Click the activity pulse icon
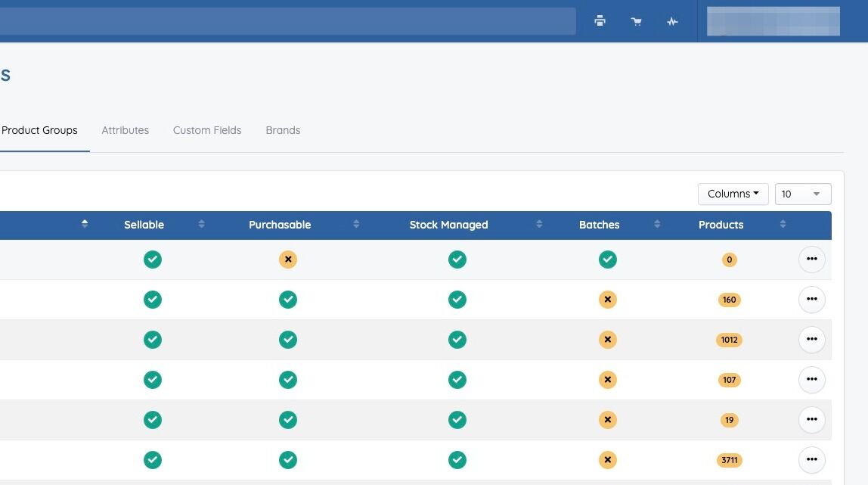The width and height of the screenshot is (868, 485). pos(672,21)
